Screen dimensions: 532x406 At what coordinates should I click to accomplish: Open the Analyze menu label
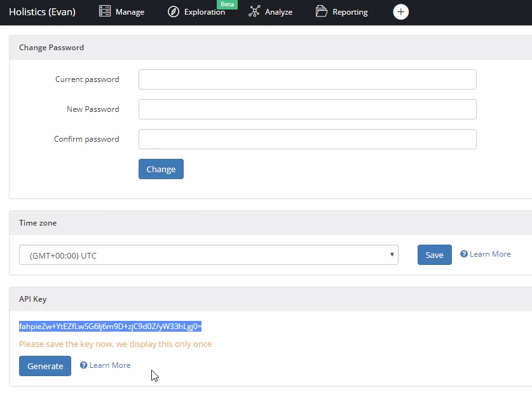click(x=280, y=12)
